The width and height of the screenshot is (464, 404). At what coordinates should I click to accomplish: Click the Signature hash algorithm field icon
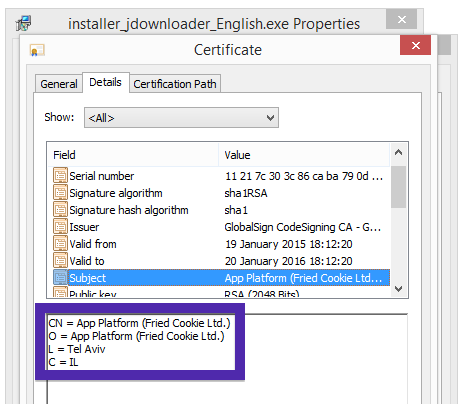coord(60,209)
